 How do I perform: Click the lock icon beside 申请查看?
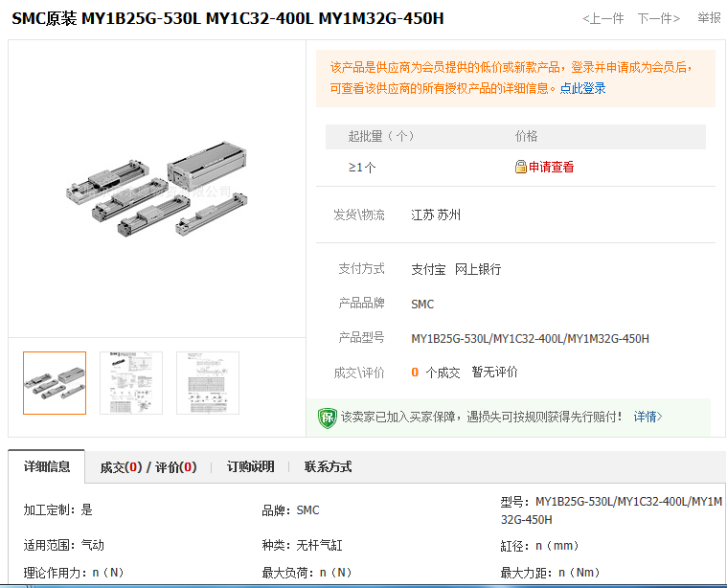[x=521, y=167]
